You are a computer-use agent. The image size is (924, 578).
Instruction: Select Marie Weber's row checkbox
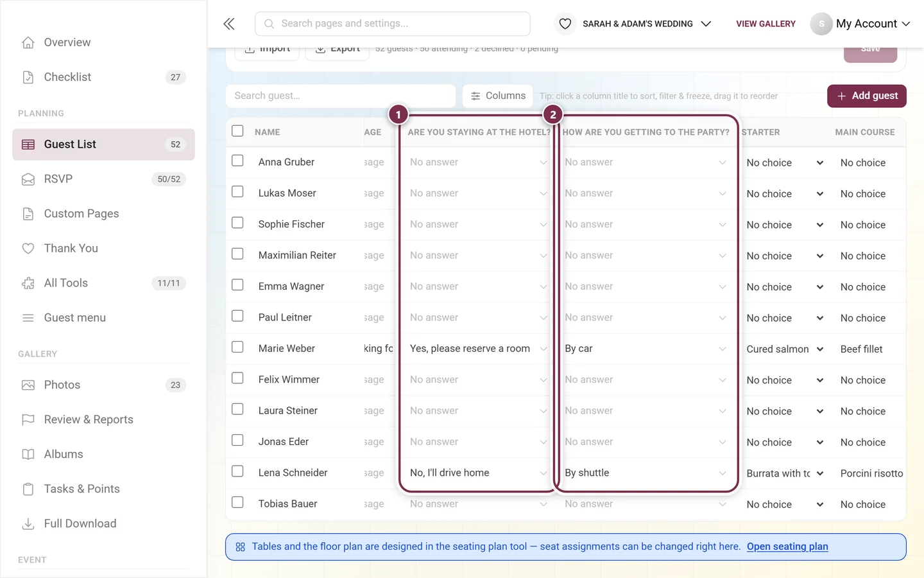tap(237, 347)
